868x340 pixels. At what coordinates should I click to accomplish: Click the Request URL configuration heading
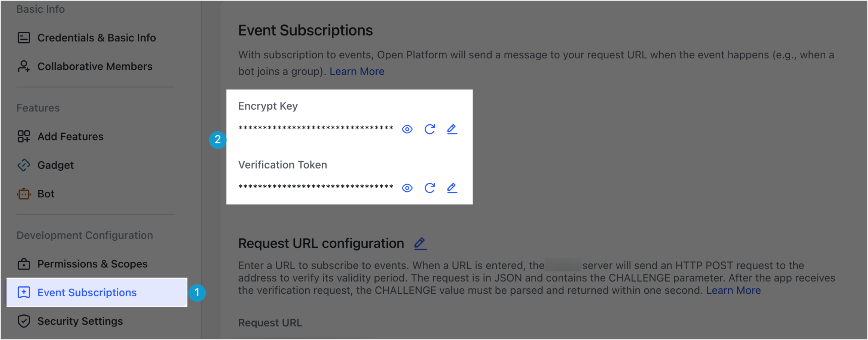click(x=321, y=244)
